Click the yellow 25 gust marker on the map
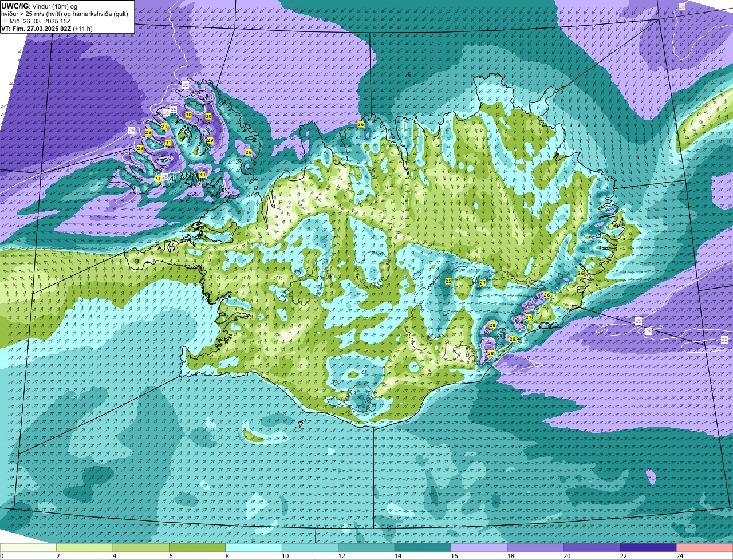 click(448, 281)
